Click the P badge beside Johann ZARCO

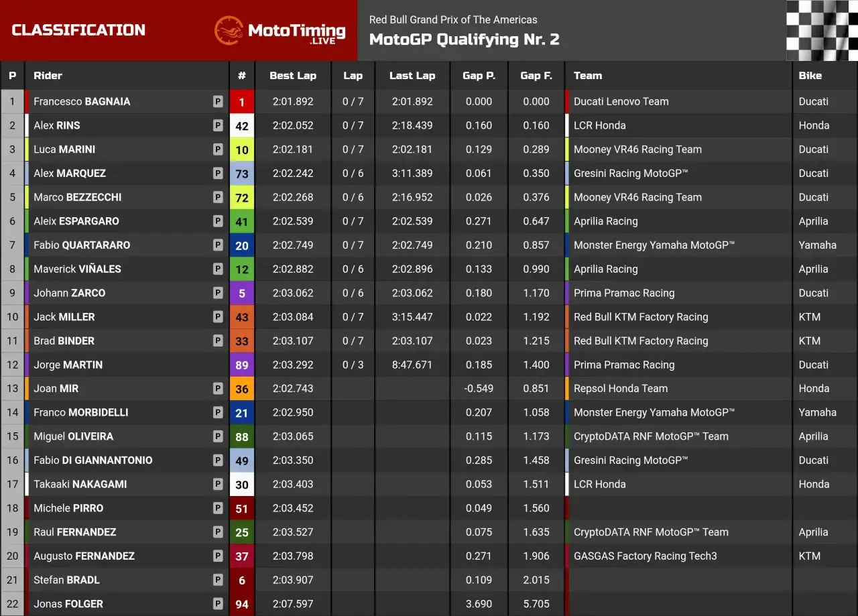pyautogui.click(x=218, y=293)
